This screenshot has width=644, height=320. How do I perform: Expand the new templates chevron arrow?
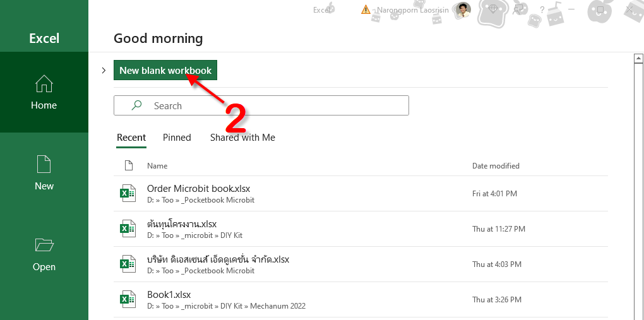(x=104, y=70)
